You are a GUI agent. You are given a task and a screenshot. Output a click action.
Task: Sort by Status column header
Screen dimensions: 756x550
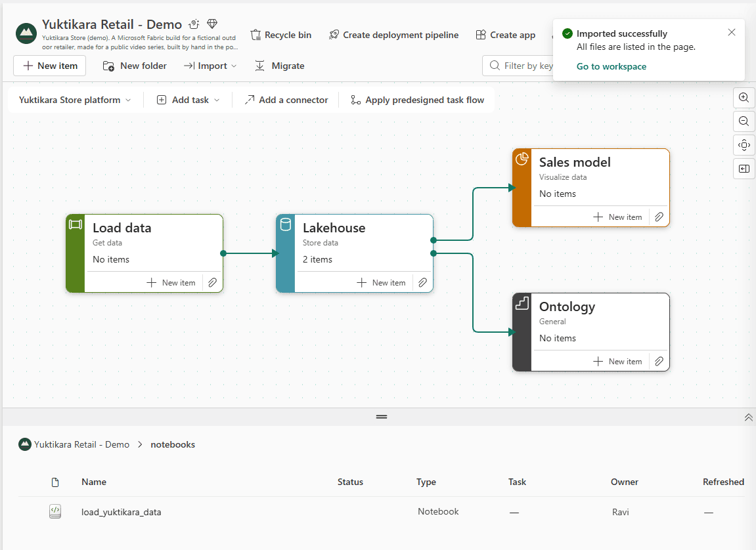[350, 482]
